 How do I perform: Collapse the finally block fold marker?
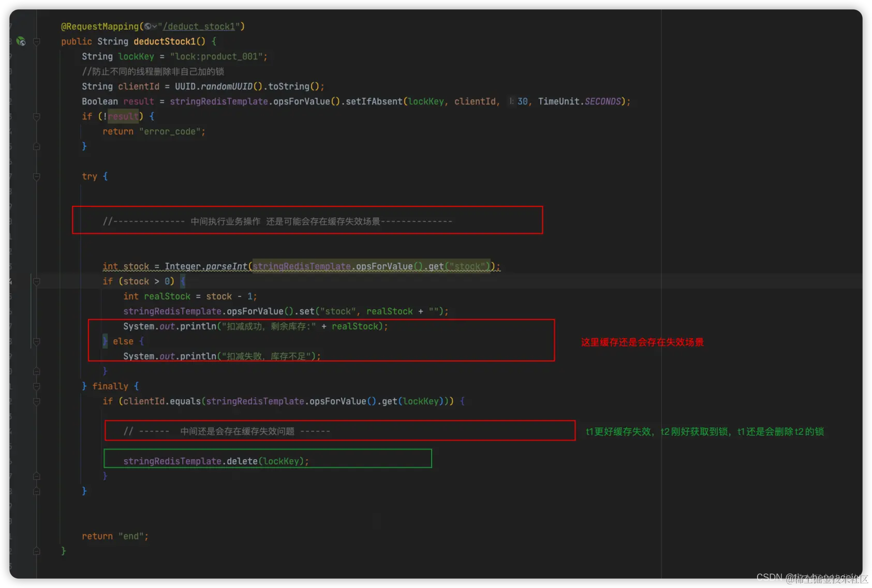pyautogui.click(x=37, y=387)
